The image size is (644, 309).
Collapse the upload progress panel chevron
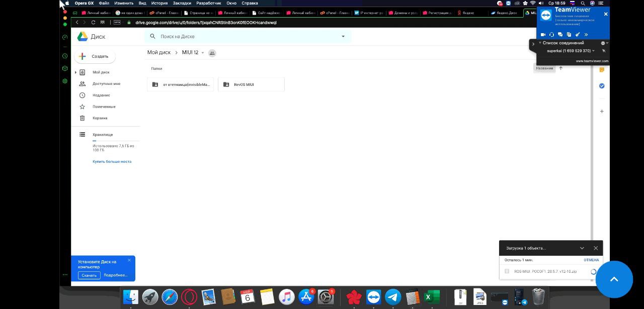click(582, 248)
